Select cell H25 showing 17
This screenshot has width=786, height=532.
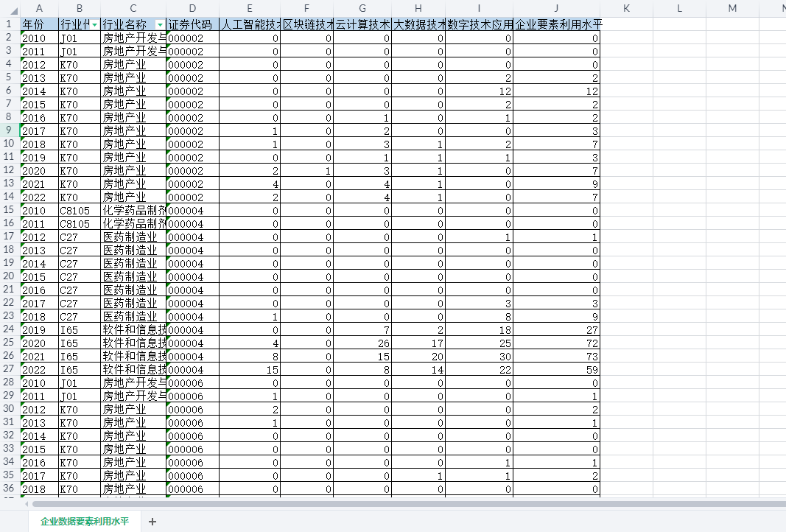[x=418, y=343]
